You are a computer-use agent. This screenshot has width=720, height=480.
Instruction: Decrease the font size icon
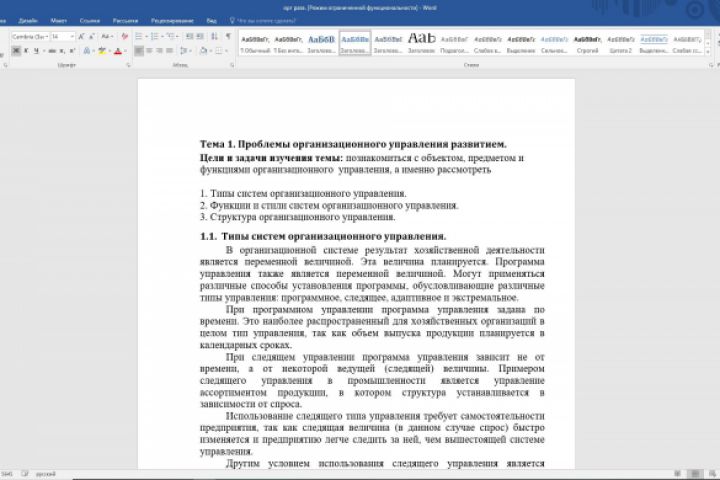click(x=91, y=36)
